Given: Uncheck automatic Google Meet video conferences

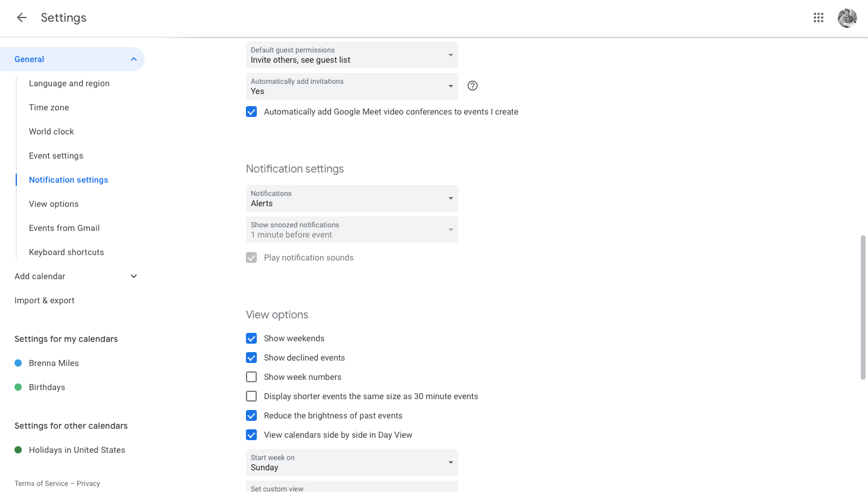Looking at the screenshot, I should [x=251, y=112].
